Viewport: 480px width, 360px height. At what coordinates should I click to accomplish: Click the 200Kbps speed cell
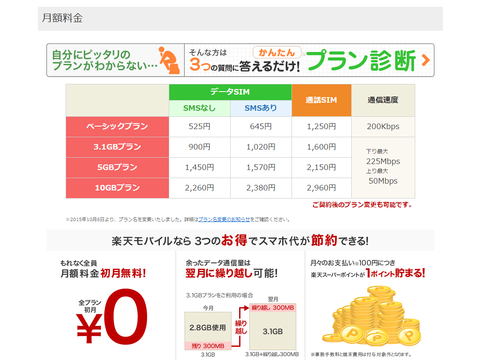383,126
